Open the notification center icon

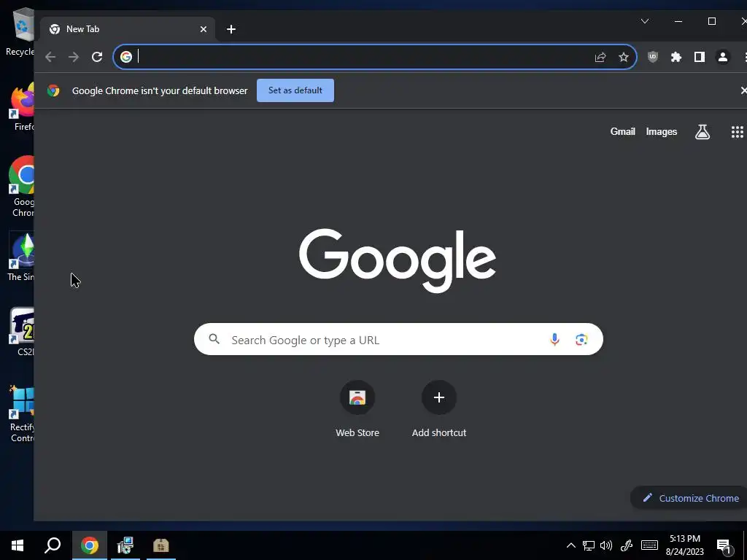coord(724,545)
